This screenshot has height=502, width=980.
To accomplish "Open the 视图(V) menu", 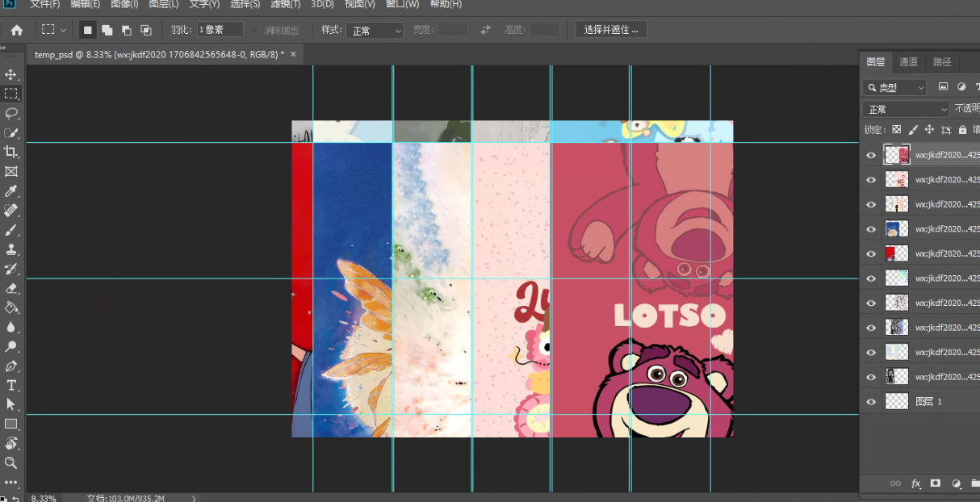I will pos(360,4).
